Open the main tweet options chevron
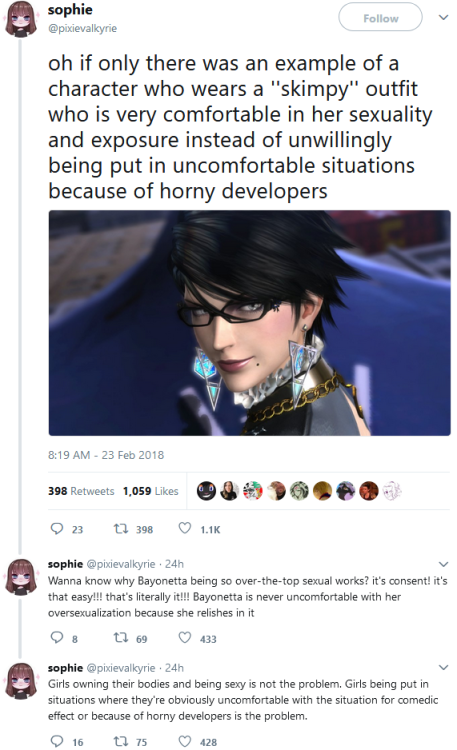457x750 pixels. pyautogui.click(x=444, y=17)
